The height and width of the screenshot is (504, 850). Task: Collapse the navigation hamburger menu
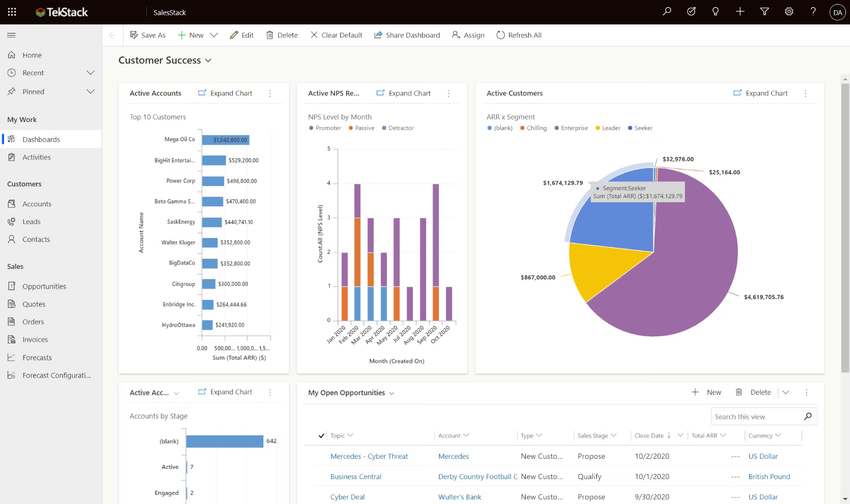(11, 35)
